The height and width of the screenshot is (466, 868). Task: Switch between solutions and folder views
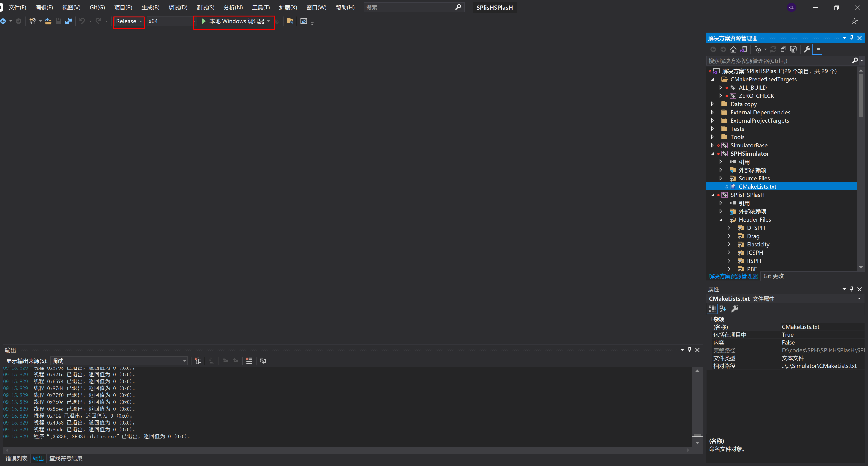(743, 50)
